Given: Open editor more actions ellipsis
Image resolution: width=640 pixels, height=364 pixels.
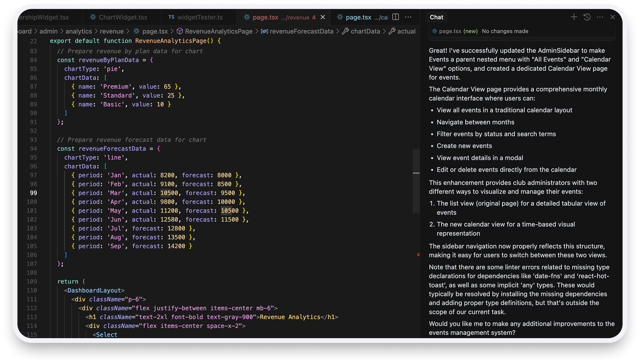Looking at the screenshot, I should 408,17.
